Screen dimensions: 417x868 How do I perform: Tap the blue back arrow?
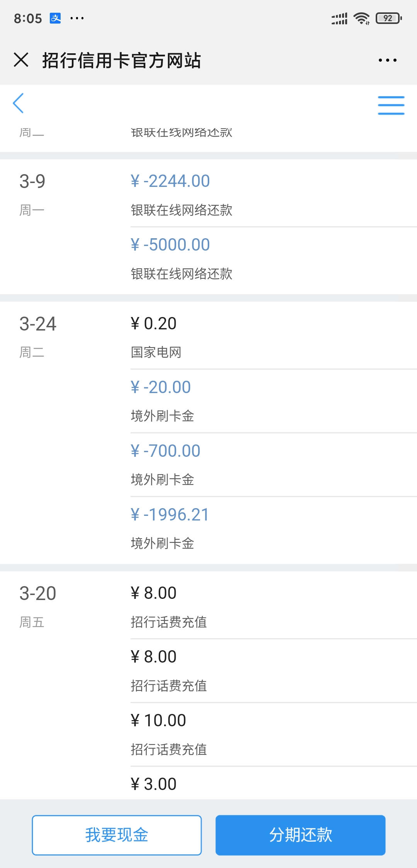(18, 103)
